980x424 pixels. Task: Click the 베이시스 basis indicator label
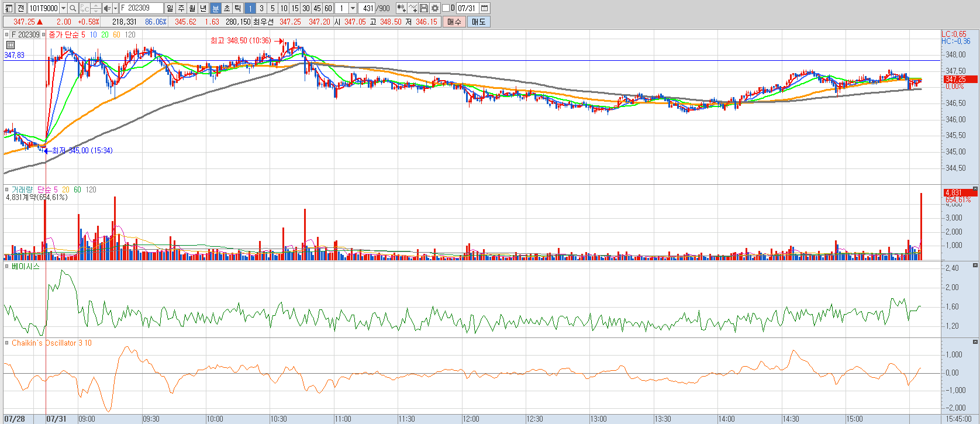point(26,266)
